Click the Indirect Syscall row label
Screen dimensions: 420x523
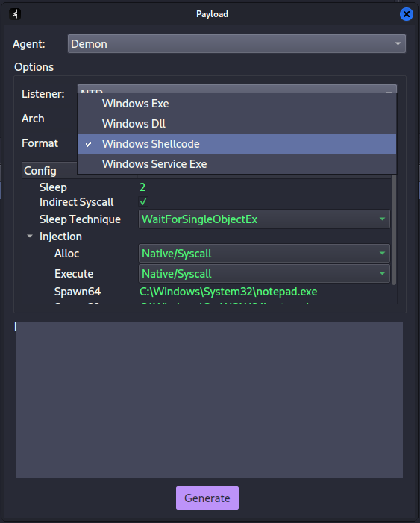[76, 202]
